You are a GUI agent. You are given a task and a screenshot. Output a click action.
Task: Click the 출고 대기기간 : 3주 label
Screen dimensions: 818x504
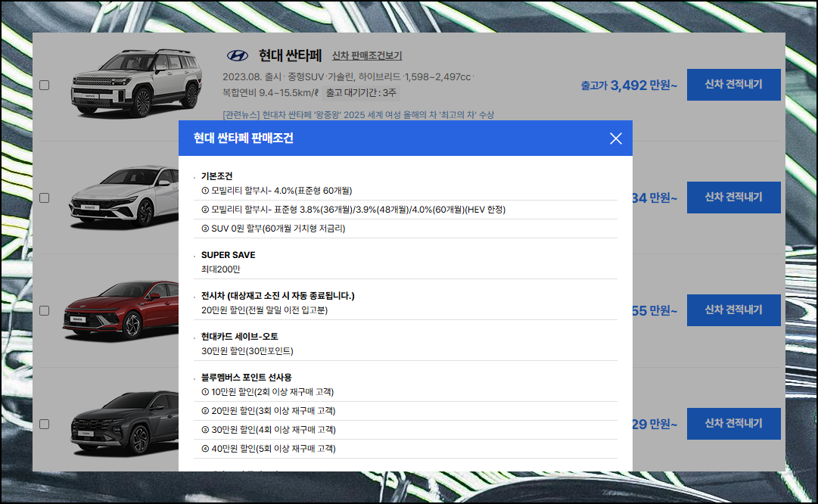[361, 92]
